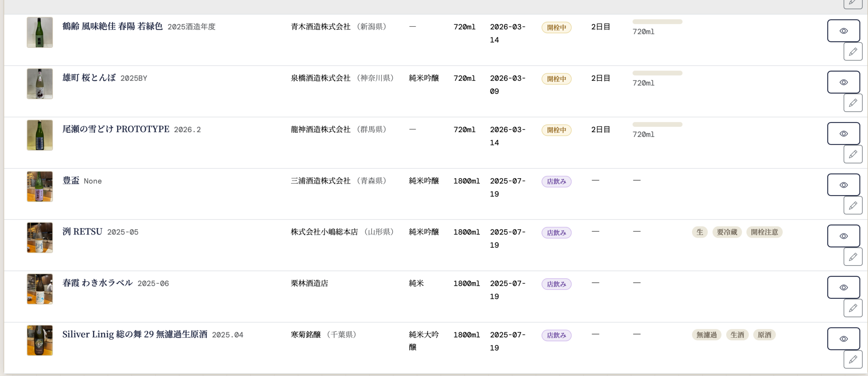This screenshot has height=376, width=868.
Task: Click remaining-volume bar of 鶴齢 風味絶佳 row
Action: tap(657, 22)
